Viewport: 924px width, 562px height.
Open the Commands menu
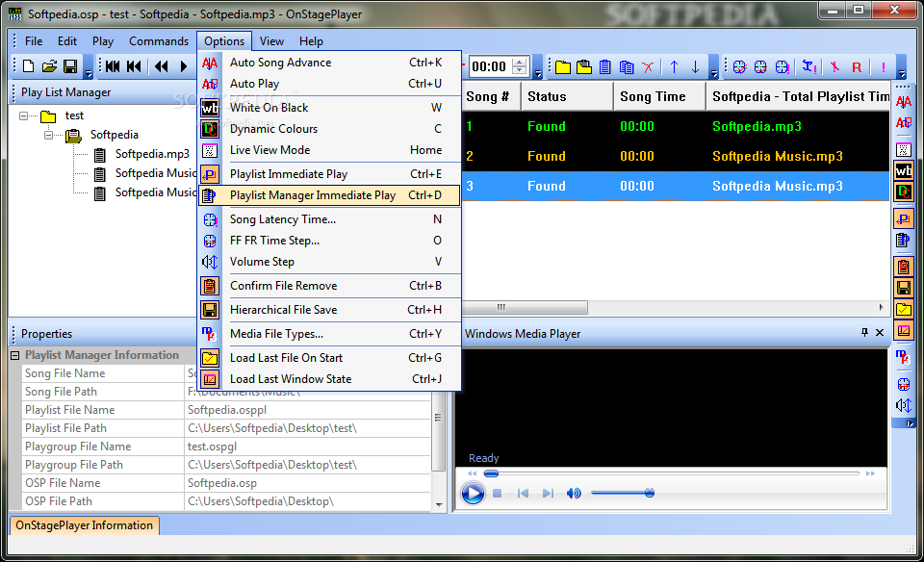159,41
